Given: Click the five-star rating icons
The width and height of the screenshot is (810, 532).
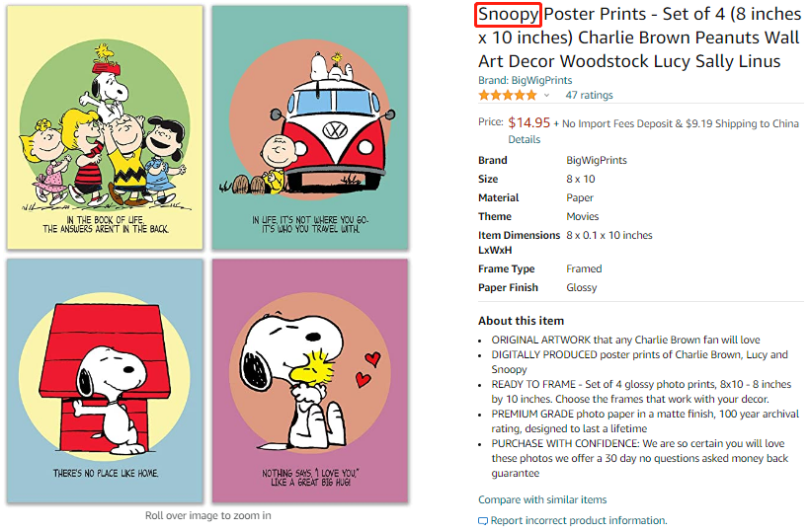Looking at the screenshot, I should [x=508, y=96].
